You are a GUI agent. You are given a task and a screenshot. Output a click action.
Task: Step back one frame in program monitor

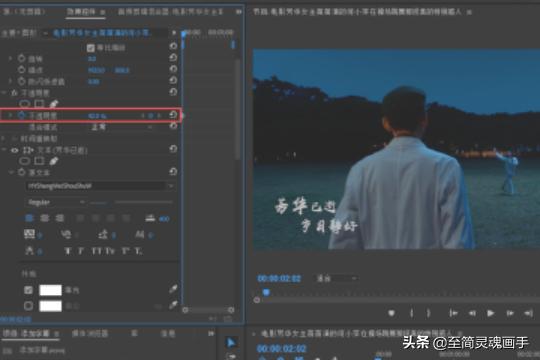pos(472,313)
